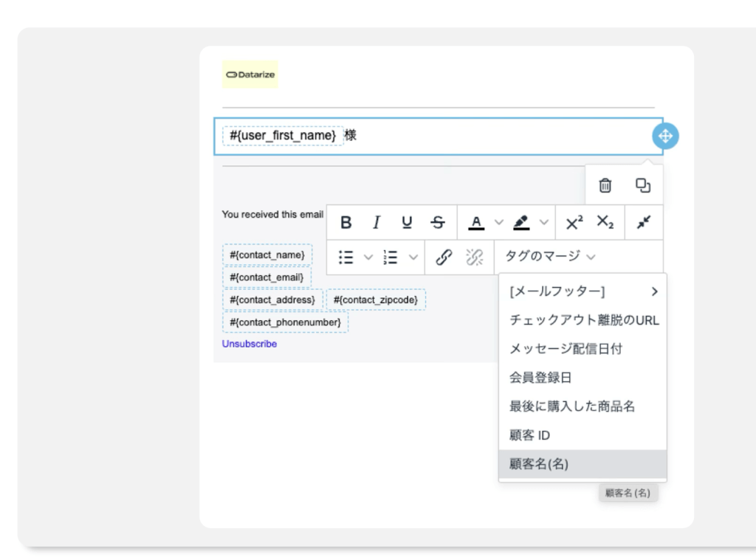Click the #{contact_address} tag
756x560 pixels.
click(272, 300)
